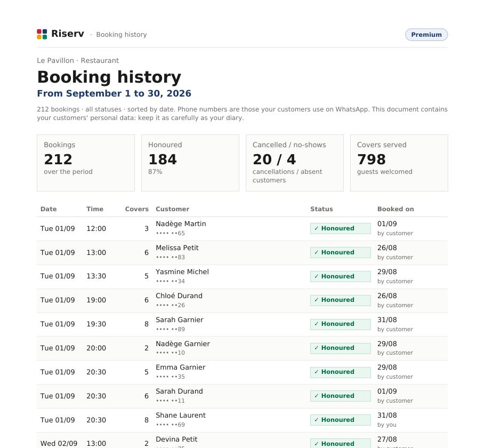Click the Honoured status badge for Chloé Durand

341,300
